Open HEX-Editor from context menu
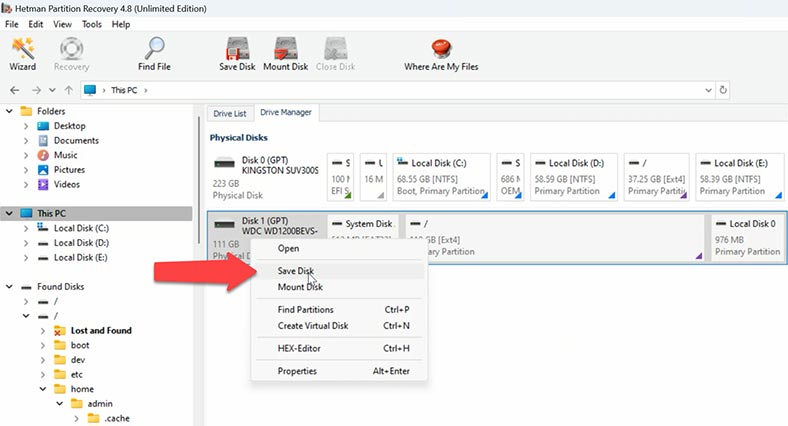This screenshot has width=788, height=426. [339, 348]
